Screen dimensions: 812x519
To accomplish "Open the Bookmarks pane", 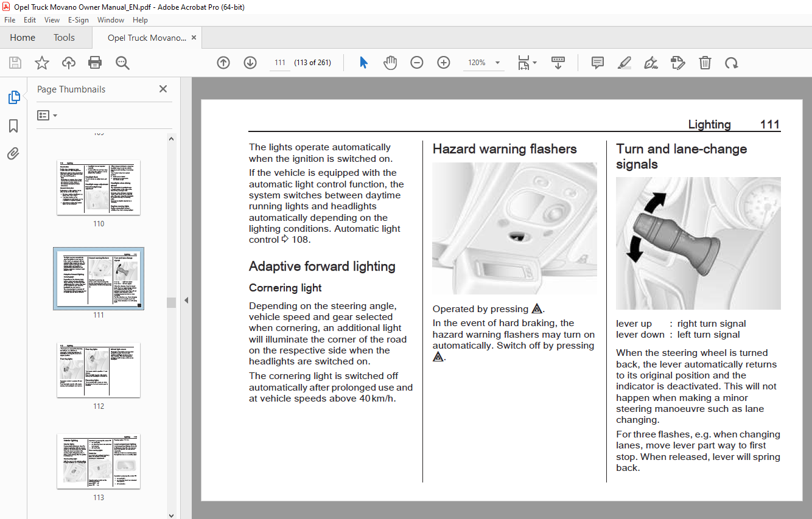I will click(x=13, y=126).
